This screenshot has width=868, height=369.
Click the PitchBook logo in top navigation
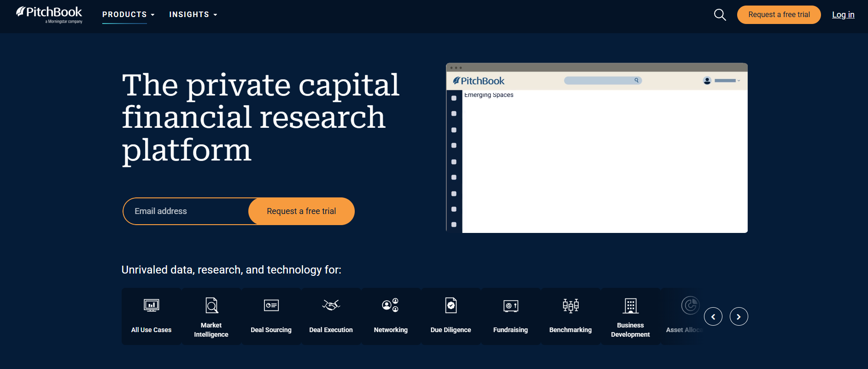(x=49, y=15)
